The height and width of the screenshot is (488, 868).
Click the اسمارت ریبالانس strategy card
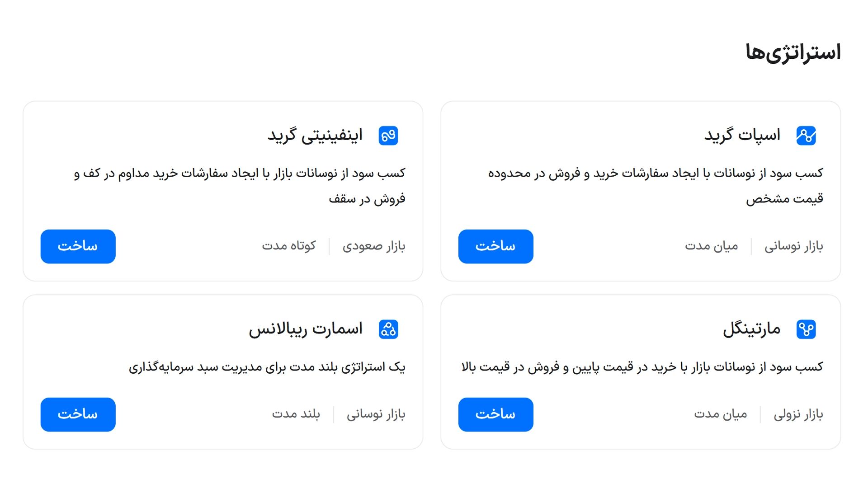(x=224, y=371)
